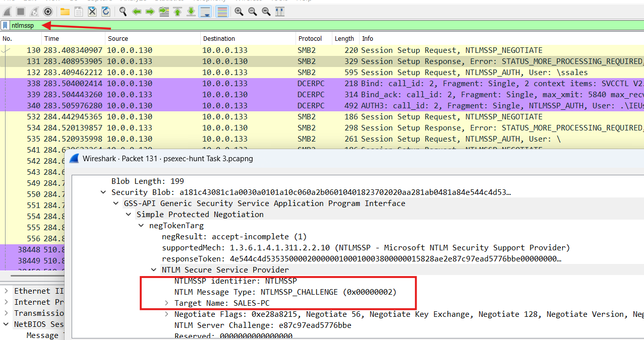644x340 pixels.
Task: Select packet 38449 in the packet list
Action: coord(32,261)
